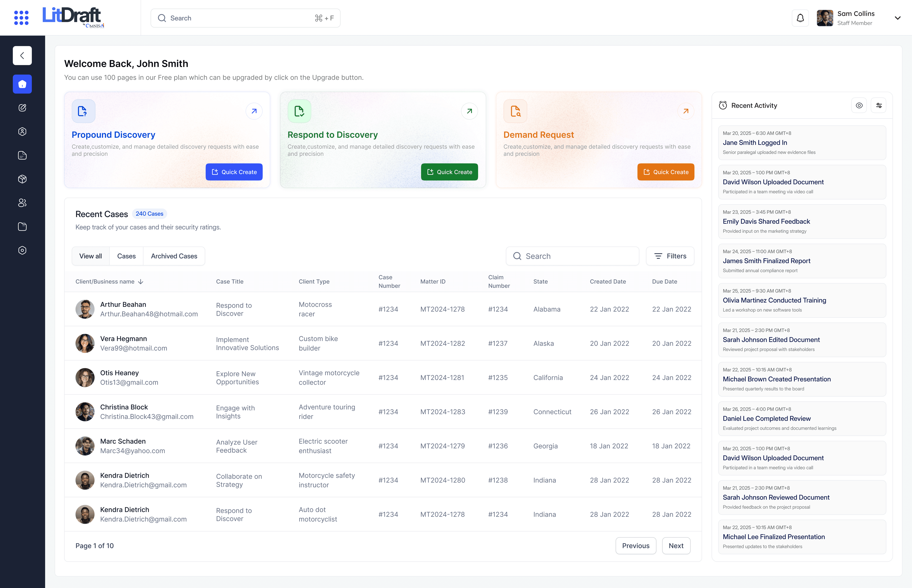Open Recent Activity filter sliders icon
Screen dimensions: 912x588
click(x=879, y=105)
